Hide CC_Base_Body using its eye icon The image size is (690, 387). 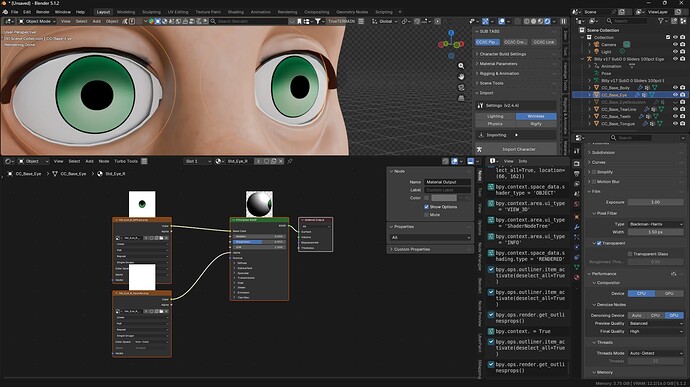(675, 88)
